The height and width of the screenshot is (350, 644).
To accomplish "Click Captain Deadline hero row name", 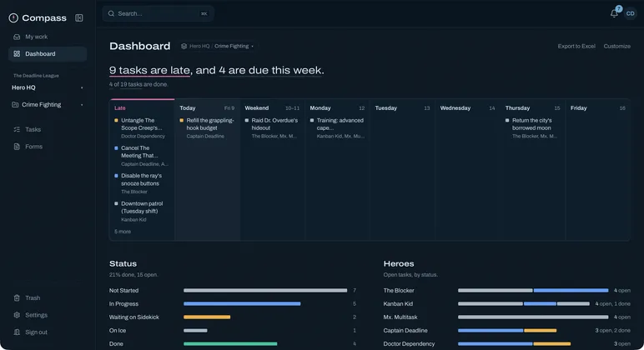I will [405, 331].
